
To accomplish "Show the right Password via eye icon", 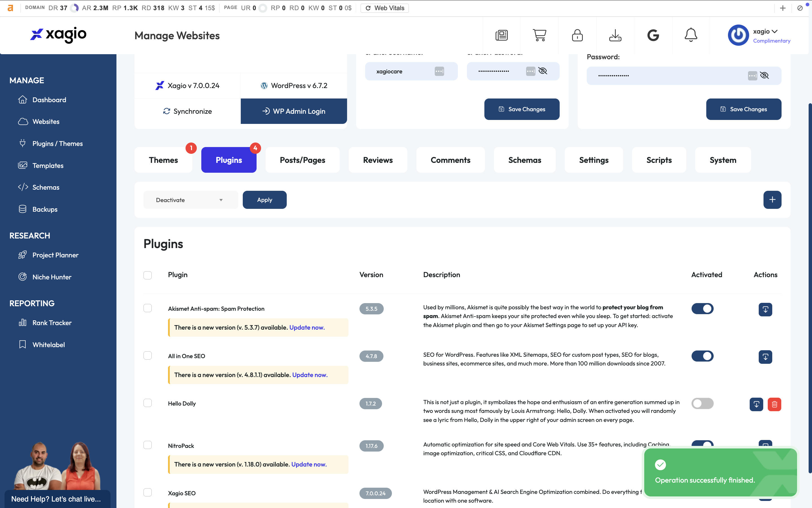I will tap(764, 75).
